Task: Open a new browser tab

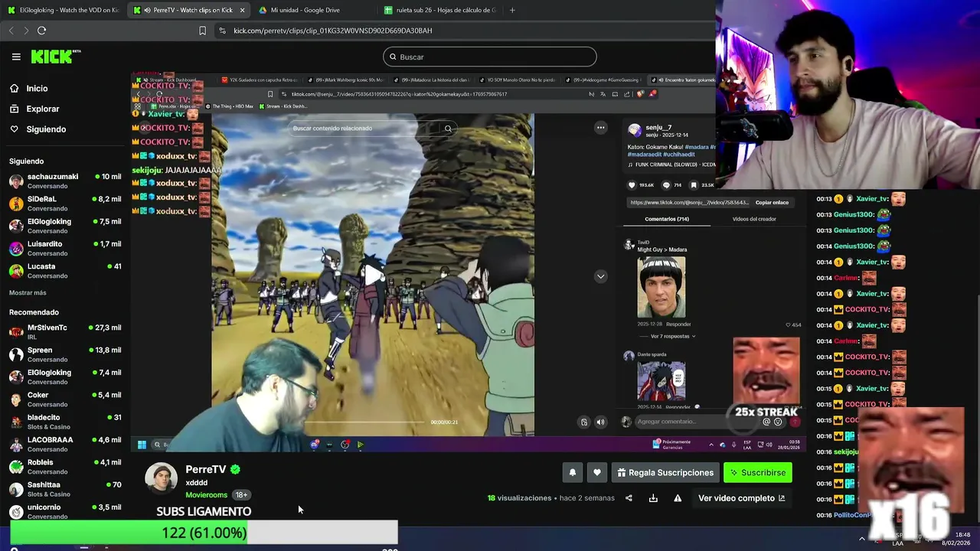Action: (512, 10)
